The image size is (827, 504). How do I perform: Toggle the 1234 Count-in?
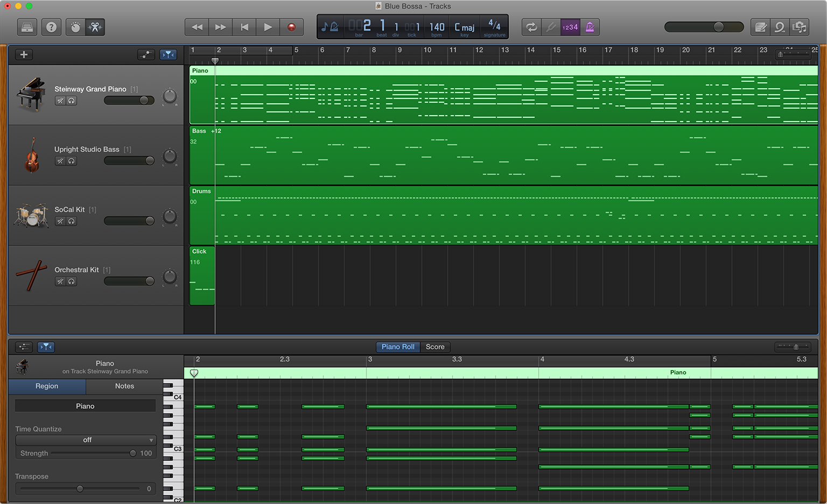pos(570,27)
